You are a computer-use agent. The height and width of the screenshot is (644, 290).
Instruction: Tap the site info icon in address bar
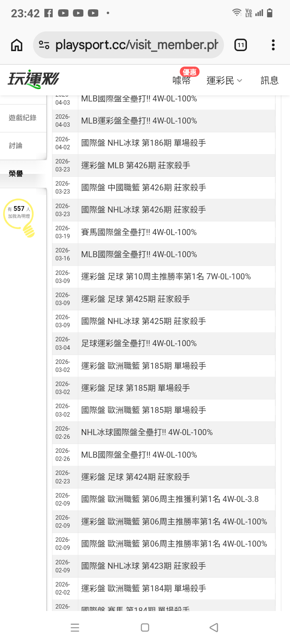point(44,45)
